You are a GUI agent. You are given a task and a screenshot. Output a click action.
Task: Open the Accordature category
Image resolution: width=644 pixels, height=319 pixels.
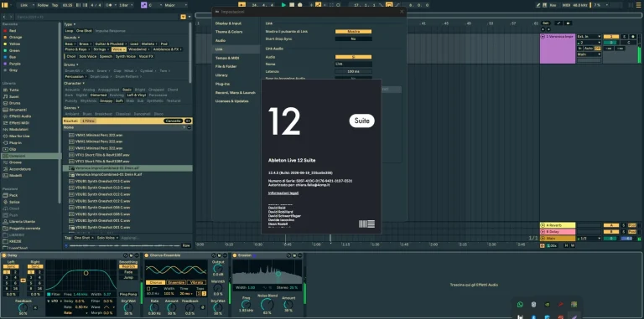click(x=20, y=169)
